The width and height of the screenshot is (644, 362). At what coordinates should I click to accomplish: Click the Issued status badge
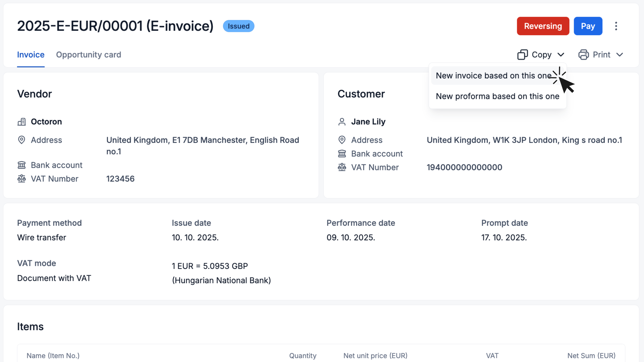point(238,26)
